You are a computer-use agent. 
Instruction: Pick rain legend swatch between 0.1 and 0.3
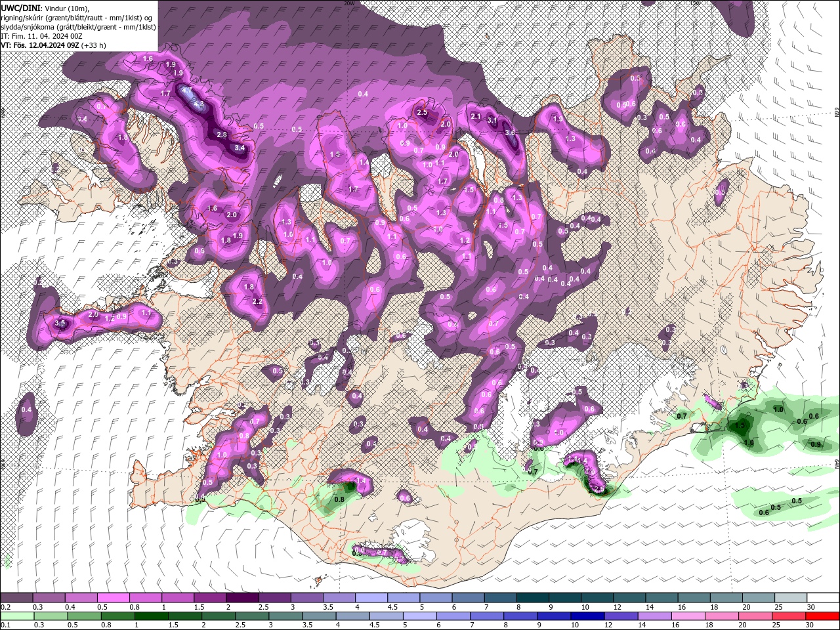(x=16, y=616)
